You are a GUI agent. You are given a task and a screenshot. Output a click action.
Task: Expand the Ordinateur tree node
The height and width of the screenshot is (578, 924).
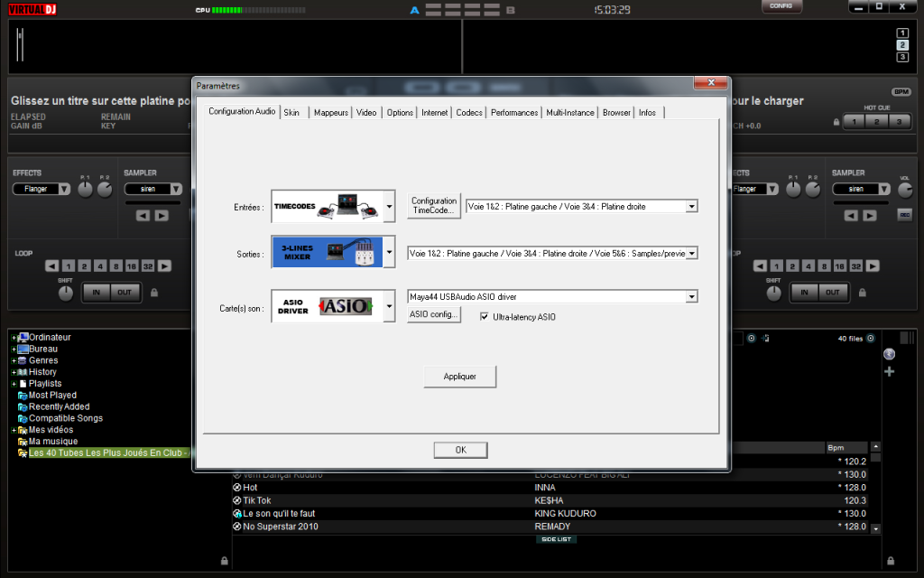[14, 338]
